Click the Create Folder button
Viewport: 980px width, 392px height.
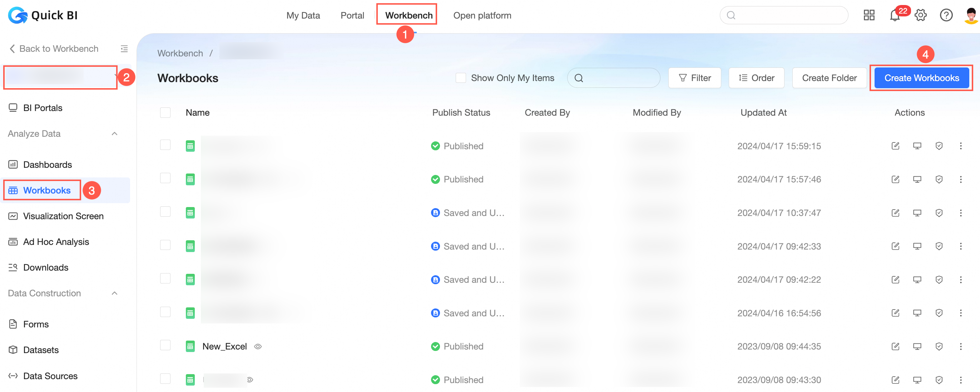tap(829, 78)
